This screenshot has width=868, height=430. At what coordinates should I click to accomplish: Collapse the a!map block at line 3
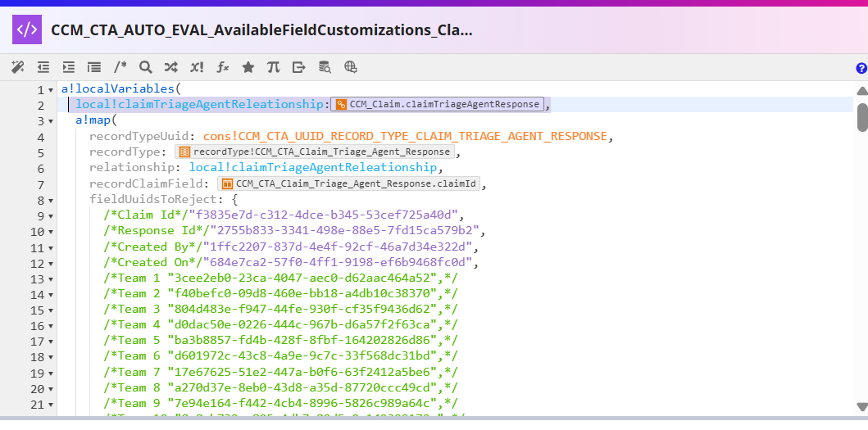tap(51, 121)
